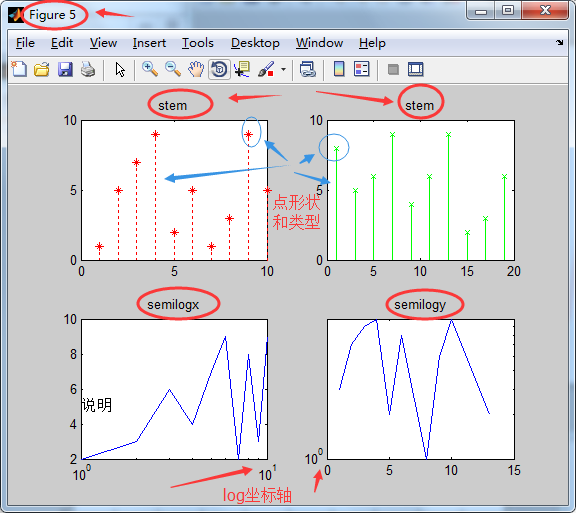Image resolution: width=576 pixels, height=513 pixels.
Task: Click the semilogy plot title
Action: click(420, 305)
